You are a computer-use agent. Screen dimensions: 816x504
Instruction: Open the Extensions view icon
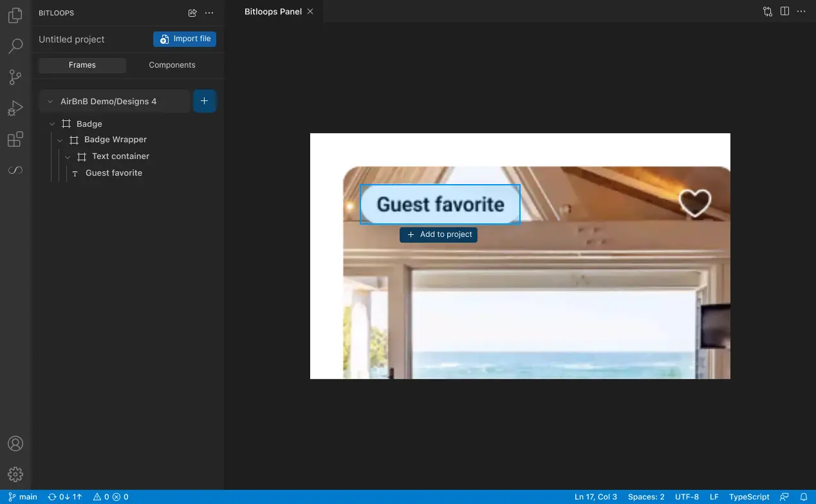coord(15,140)
